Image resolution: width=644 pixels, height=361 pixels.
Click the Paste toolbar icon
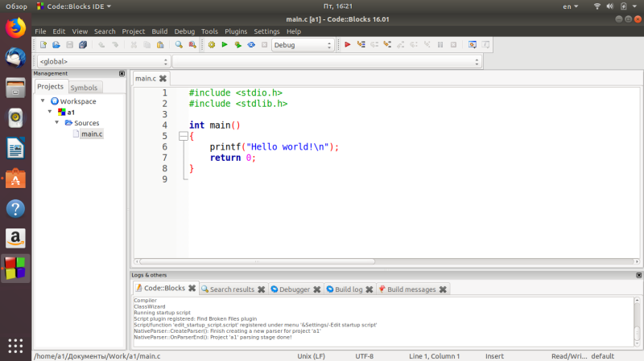click(160, 45)
